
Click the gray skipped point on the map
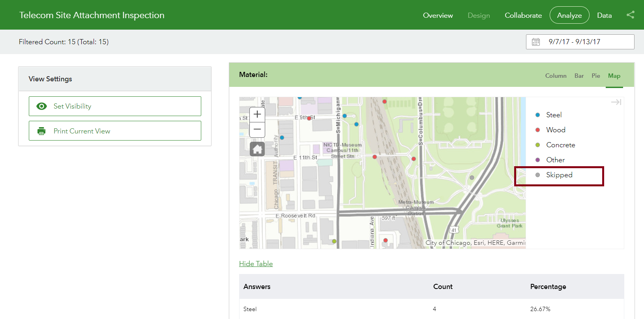coord(472,178)
